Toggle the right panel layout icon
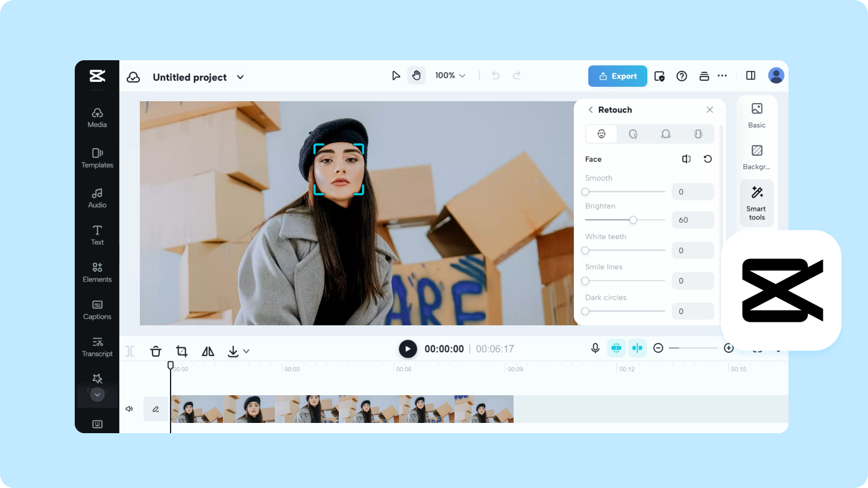Screen dimensions: 868x488 750,75
